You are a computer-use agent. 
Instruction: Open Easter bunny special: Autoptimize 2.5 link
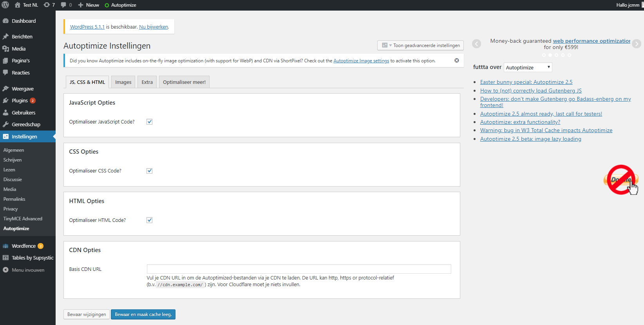[x=526, y=82]
